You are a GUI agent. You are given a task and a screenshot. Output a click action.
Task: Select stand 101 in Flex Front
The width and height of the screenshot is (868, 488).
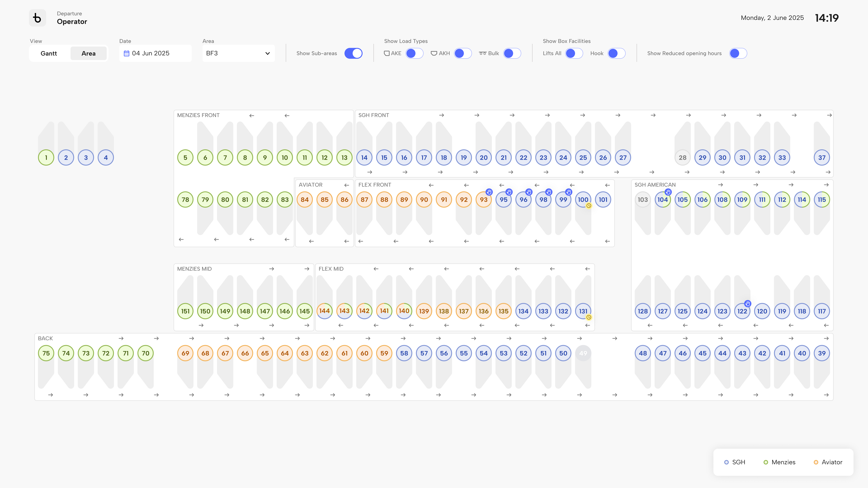pos(603,200)
